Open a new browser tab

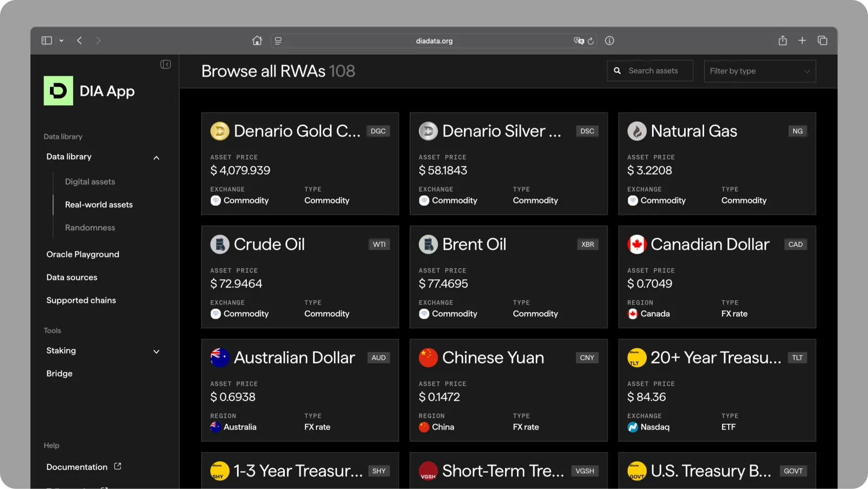(802, 41)
